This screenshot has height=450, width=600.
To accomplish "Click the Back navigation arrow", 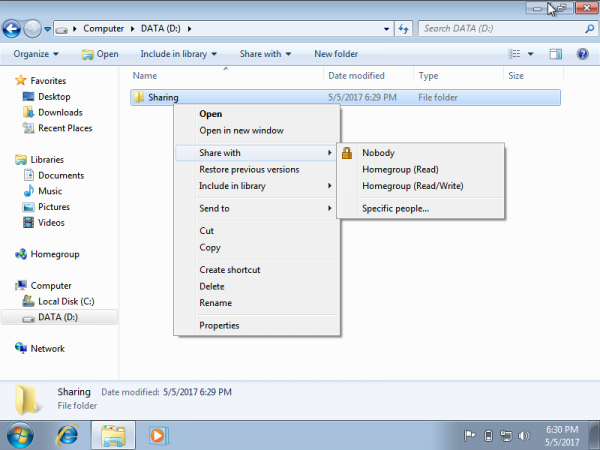I will 11,29.
